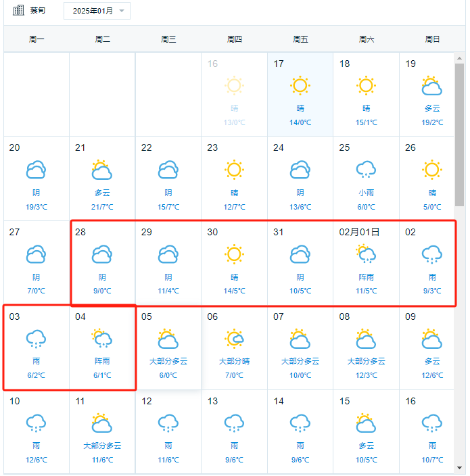Click the shower icon on 02月01日

point(366,254)
